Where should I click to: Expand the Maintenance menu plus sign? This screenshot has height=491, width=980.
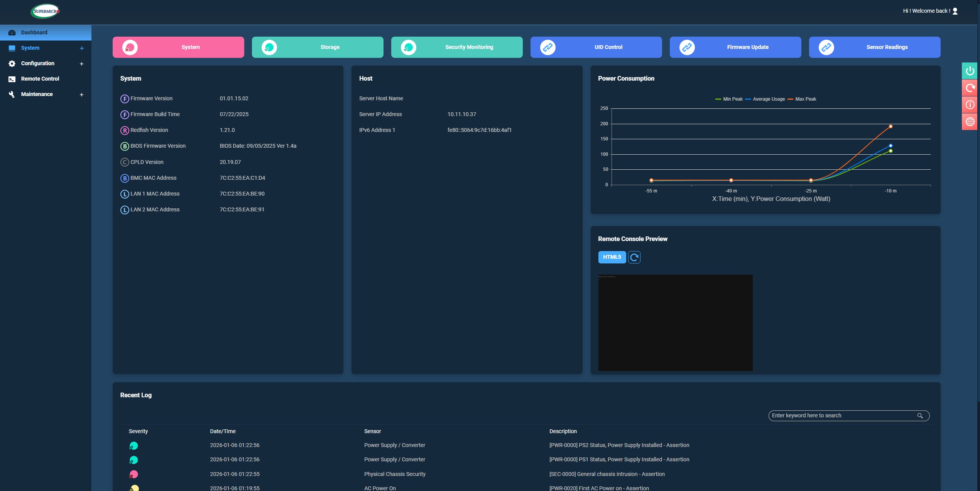tap(81, 94)
